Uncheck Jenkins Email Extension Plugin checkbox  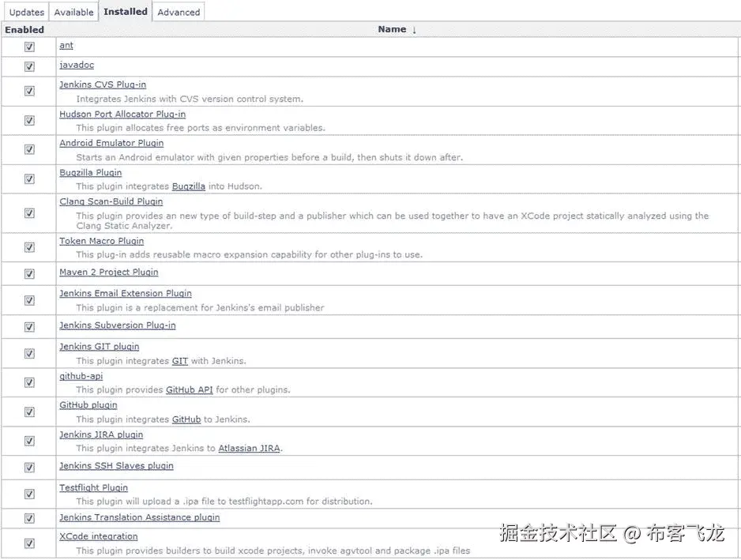tap(29, 300)
